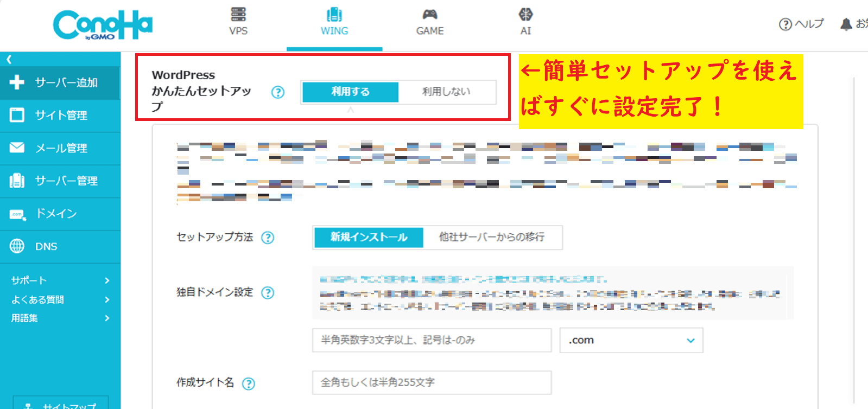Switch to the AI tab
This screenshot has width=868, height=409.
(525, 25)
